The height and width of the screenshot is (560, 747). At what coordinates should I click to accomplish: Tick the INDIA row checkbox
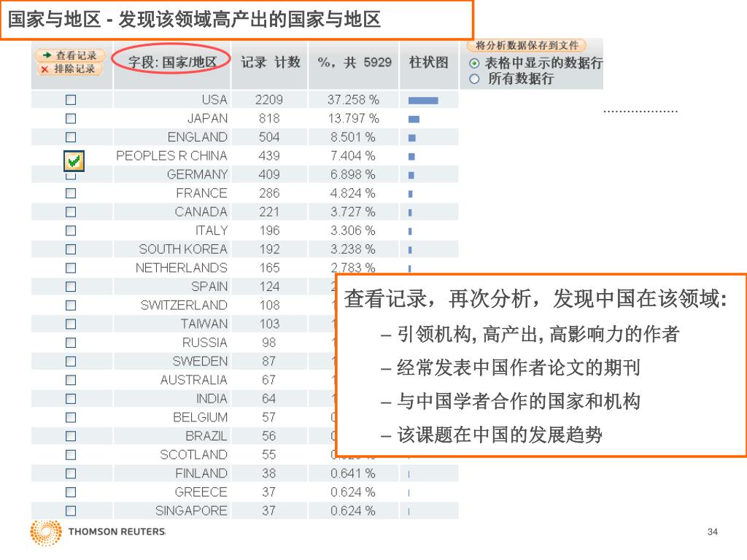pyautogui.click(x=71, y=399)
